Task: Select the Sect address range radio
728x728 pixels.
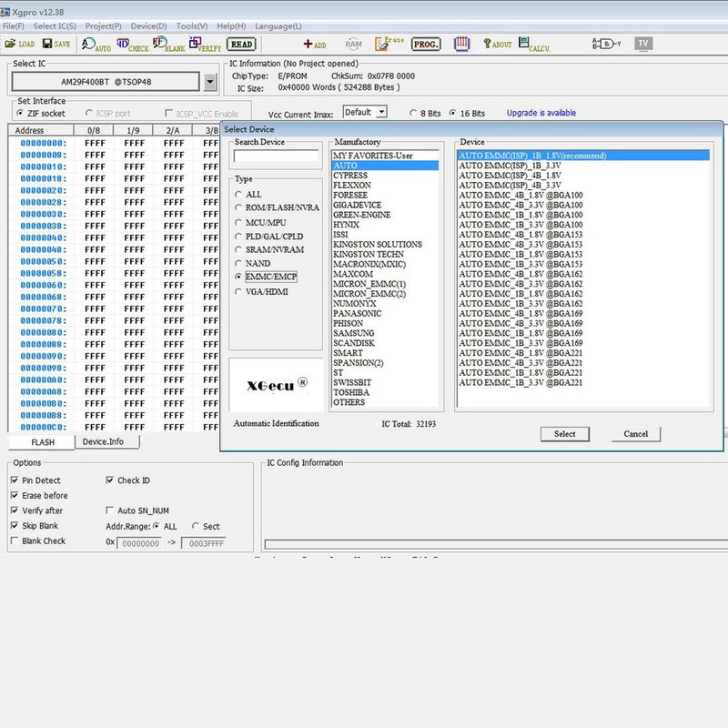Action: (196, 526)
